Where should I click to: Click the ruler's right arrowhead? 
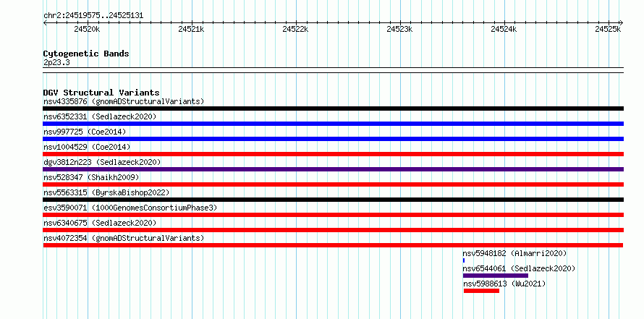[x=622, y=22]
